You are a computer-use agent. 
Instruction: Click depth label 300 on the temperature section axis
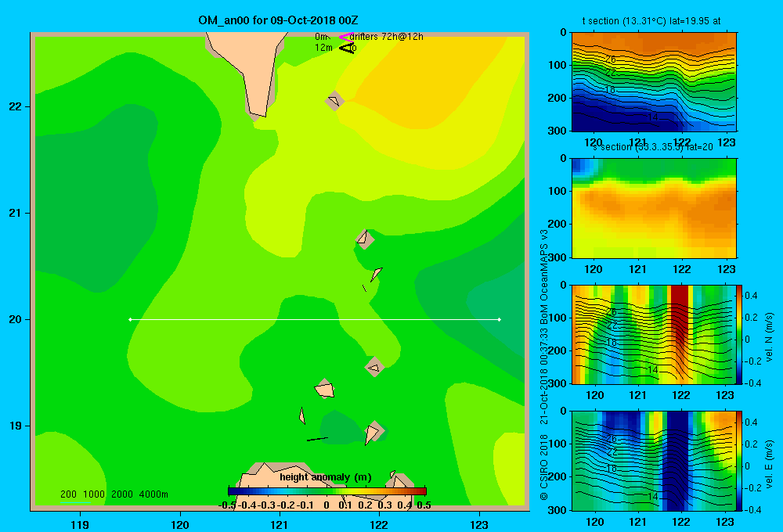coord(559,131)
